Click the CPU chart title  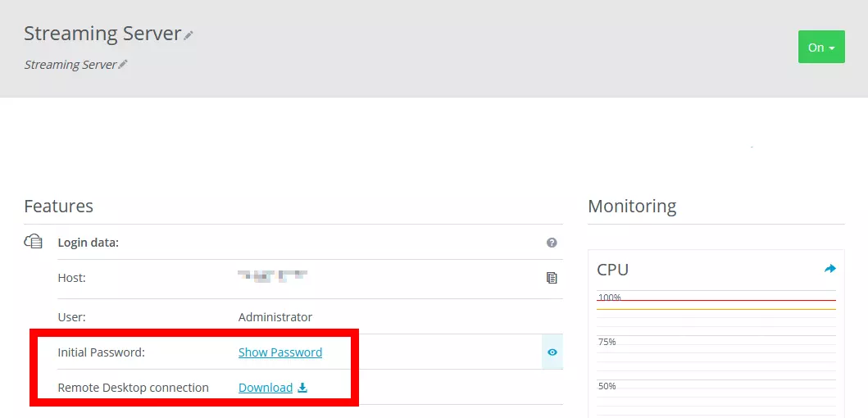[x=613, y=270]
